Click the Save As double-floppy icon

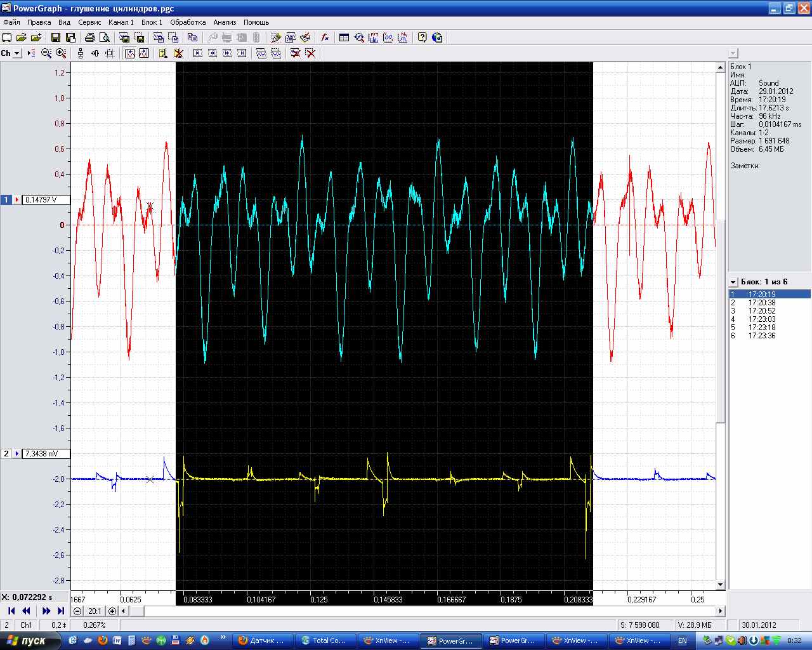tap(70, 37)
